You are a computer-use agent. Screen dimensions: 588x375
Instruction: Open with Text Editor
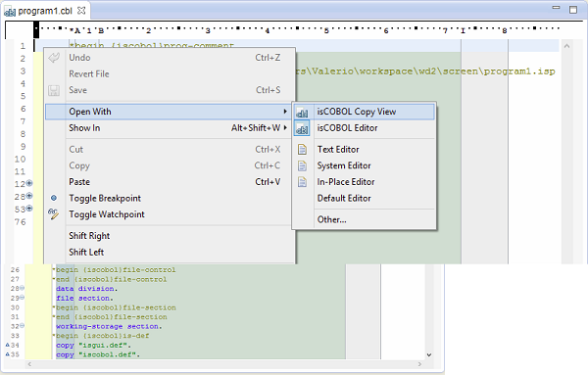tap(364, 150)
